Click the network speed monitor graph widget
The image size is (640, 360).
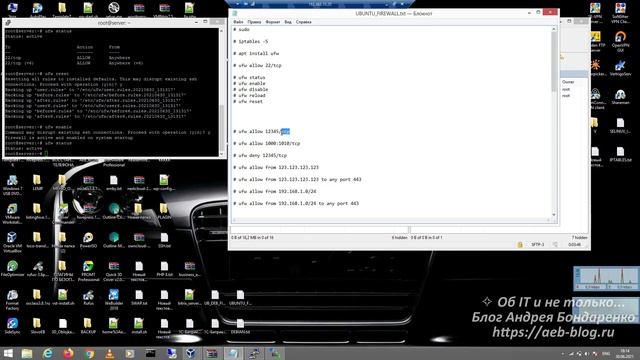pos(607,278)
